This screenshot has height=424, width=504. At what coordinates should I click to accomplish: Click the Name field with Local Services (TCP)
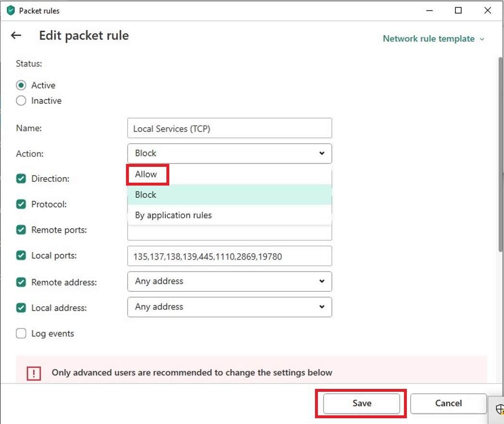[x=229, y=128]
